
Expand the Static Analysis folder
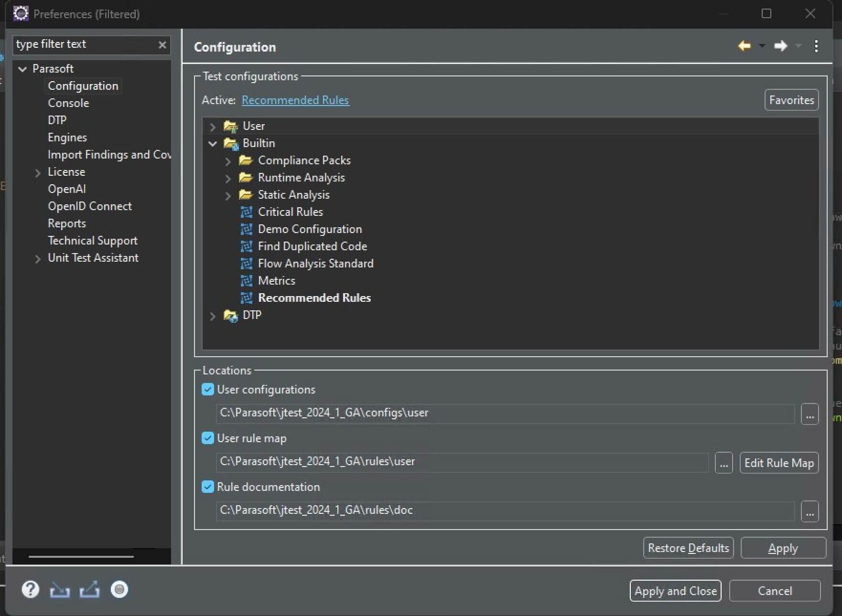tap(228, 195)
